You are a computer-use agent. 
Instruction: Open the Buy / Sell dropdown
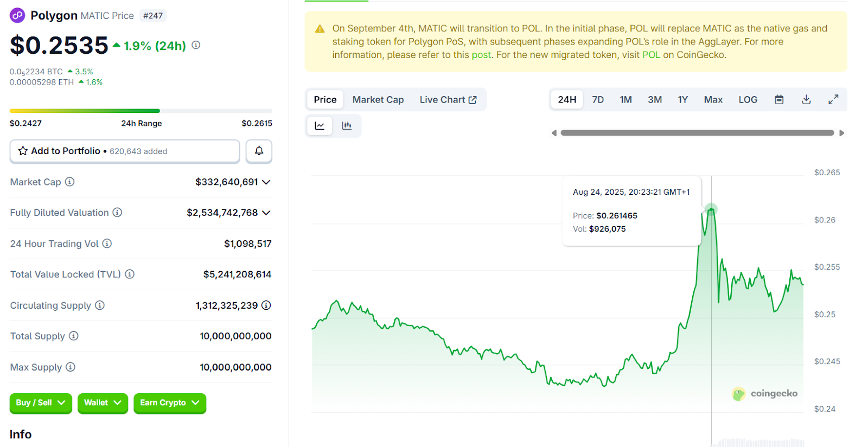[x=41, y=403]
